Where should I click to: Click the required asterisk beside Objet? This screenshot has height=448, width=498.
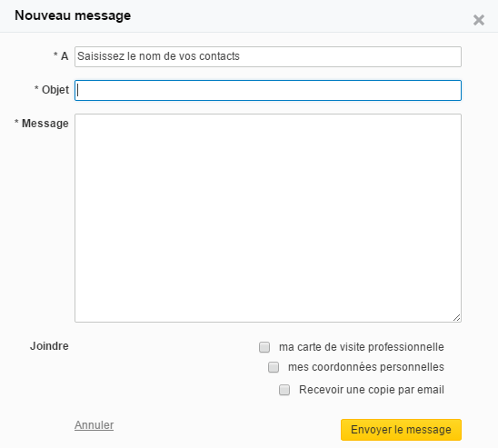click(x=36, y=87)
